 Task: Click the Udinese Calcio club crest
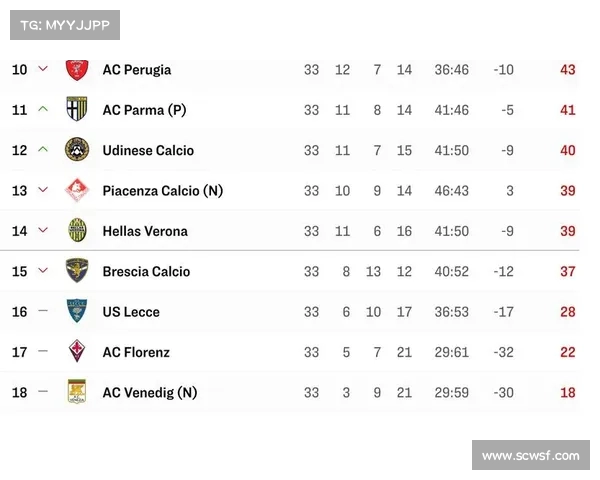click(77, 149)
